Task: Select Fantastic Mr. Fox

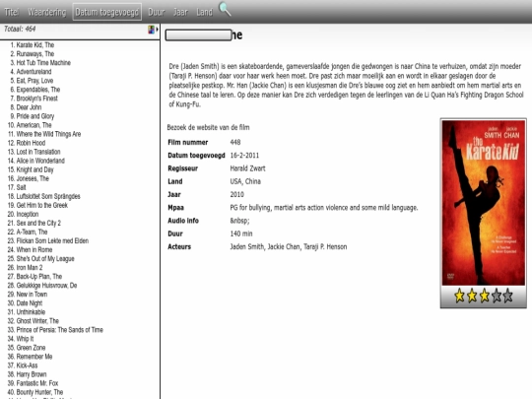Action: pos(37,383)
